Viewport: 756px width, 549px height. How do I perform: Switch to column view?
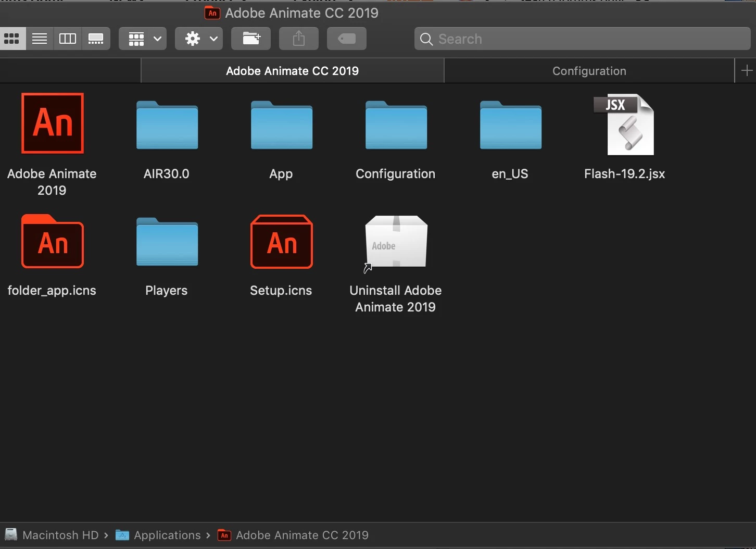[x=68, y=39]
